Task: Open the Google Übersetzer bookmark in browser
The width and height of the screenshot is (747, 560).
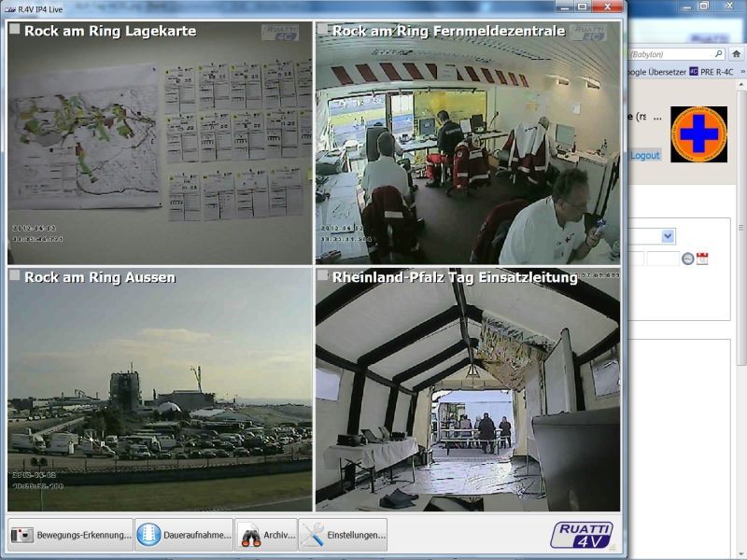Action: coord(657,72)
